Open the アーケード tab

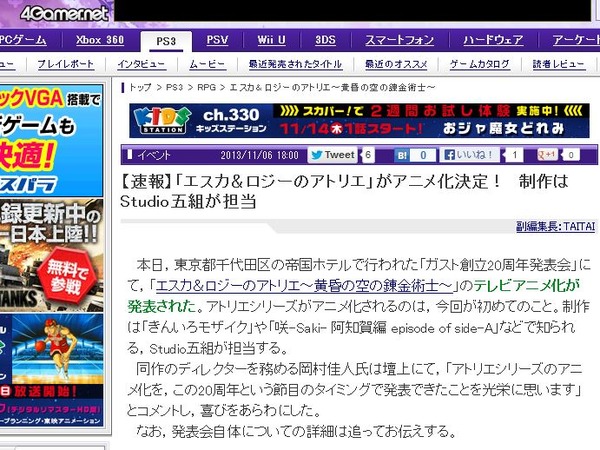pos(576,40)
